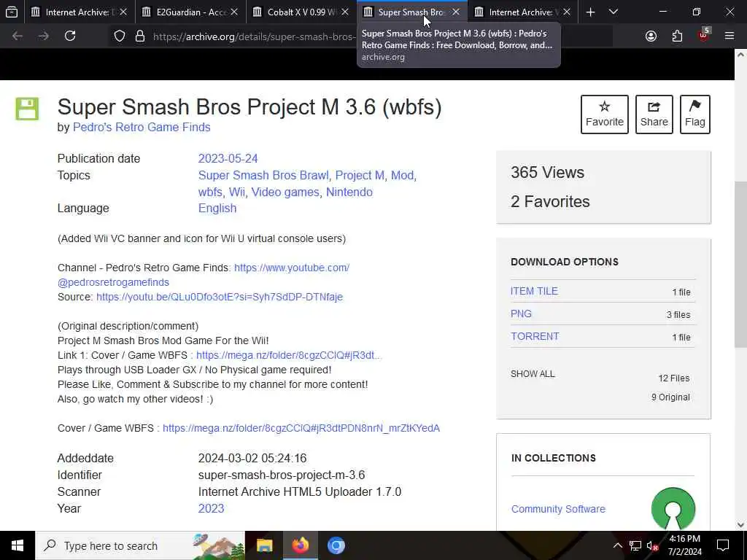Click the page vertical scrollbar thumb

click(x=740, y=264)
